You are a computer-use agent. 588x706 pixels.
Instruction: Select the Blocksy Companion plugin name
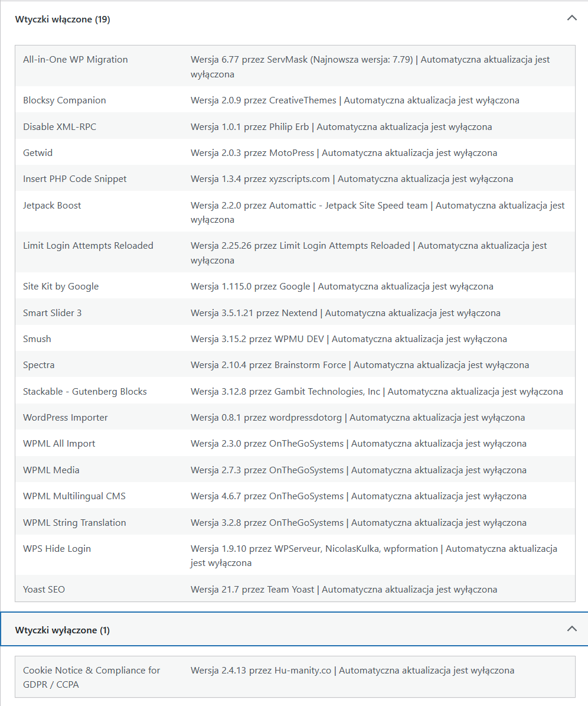click(x=64, y=100)
